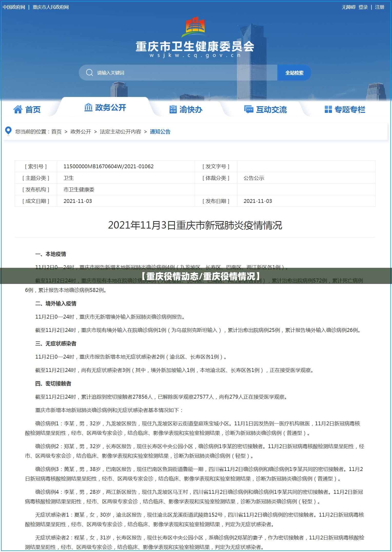
Task: Click the 2021-11-03 date beside 成文日期
Action: [x=78, y=201]
